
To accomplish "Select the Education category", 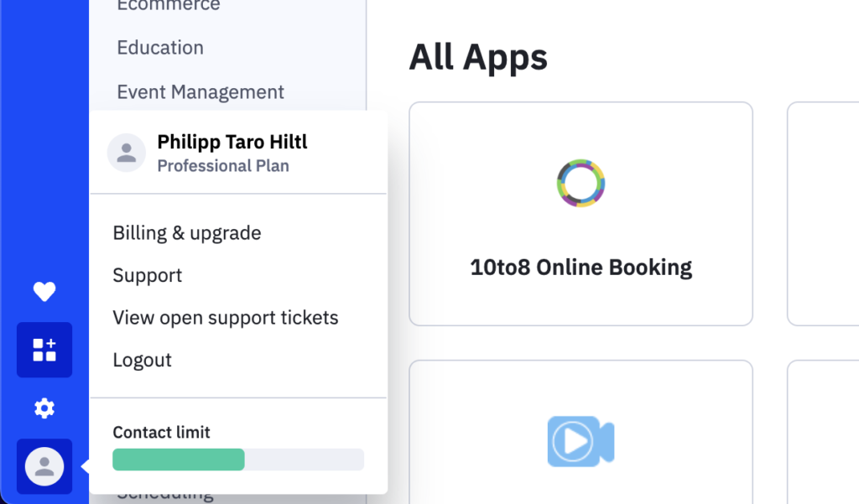I will tap(160, 48).
